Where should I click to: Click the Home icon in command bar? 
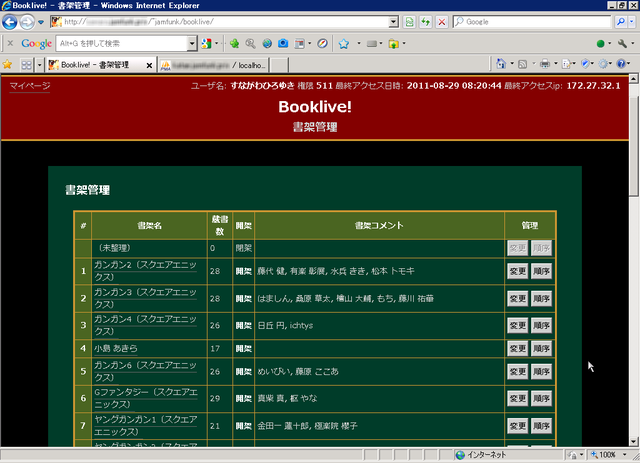(x=501, y=64)
